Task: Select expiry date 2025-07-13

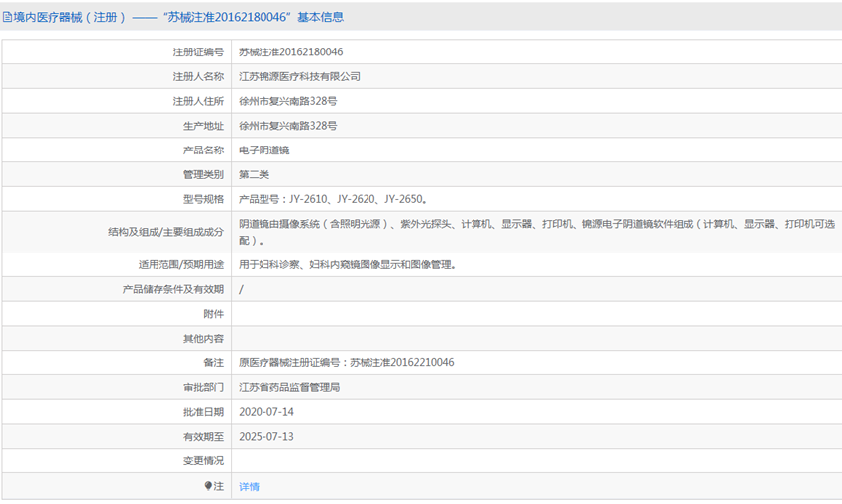Action: click(266, 437)
